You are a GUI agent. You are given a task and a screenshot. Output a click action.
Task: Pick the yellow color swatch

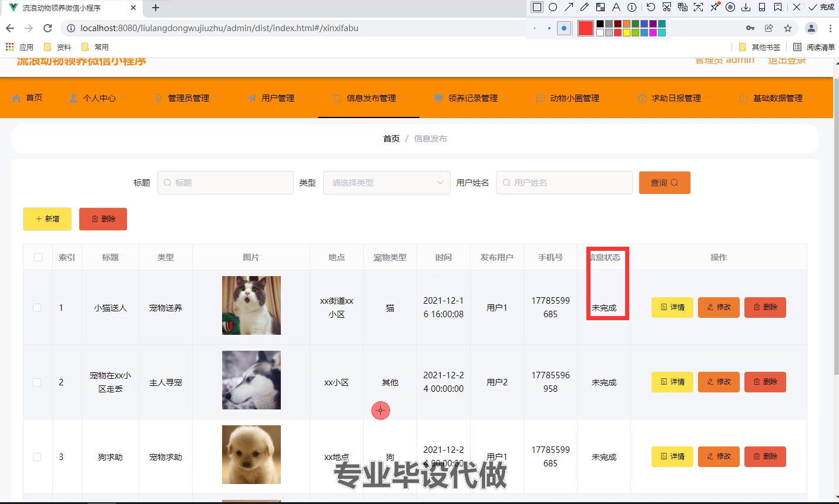pyautogui.click(x=626, y=33)
